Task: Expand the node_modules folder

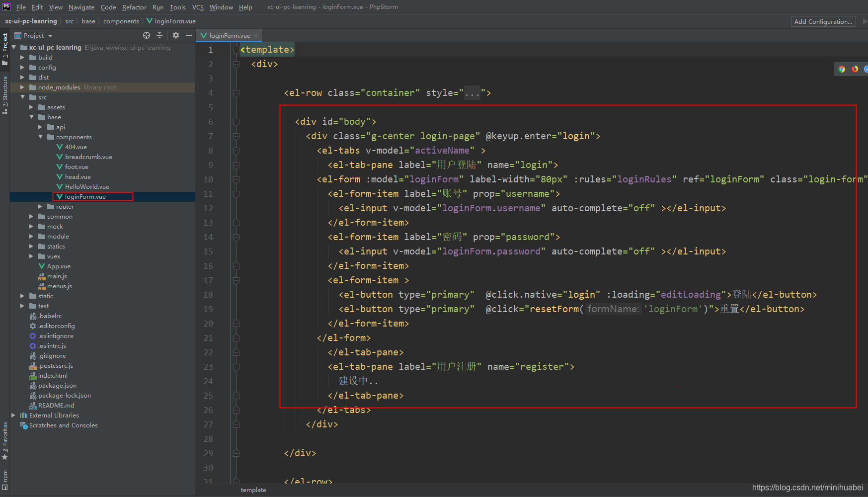Action: pos(22,87)
